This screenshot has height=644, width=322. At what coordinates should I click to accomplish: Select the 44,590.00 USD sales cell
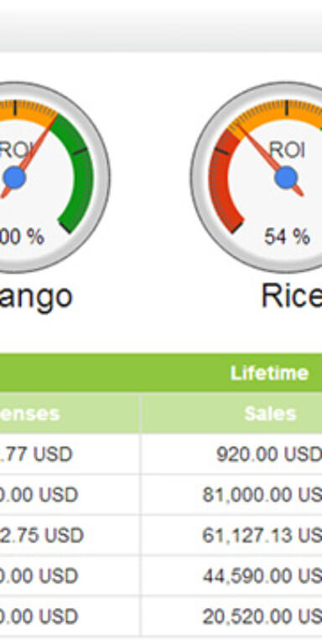pos(231,575)
